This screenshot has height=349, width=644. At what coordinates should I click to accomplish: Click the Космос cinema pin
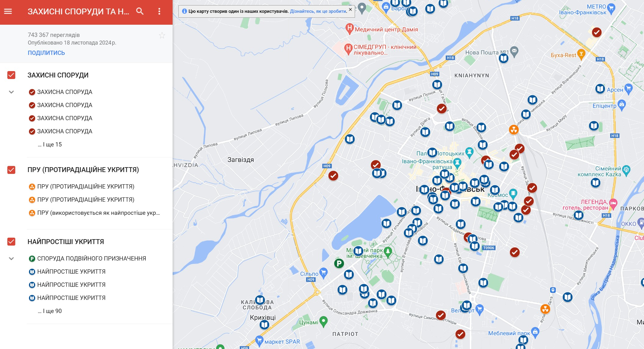point(513,193)
